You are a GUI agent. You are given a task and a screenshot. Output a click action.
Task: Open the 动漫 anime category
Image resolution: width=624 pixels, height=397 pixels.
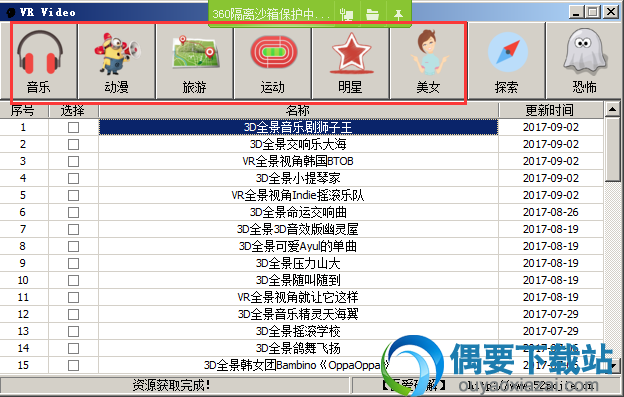[117, 61]
